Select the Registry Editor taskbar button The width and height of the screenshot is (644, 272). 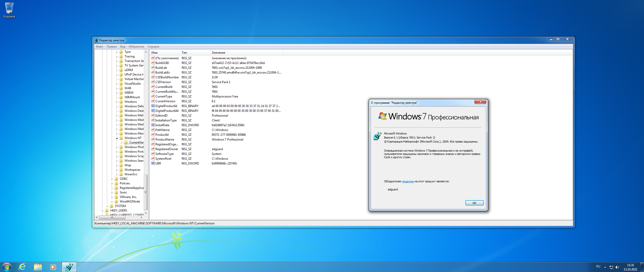pos(69,267)
